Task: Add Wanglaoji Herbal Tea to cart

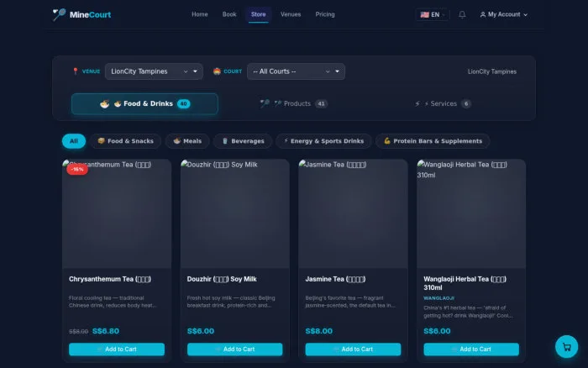Action: coord(471,350)
